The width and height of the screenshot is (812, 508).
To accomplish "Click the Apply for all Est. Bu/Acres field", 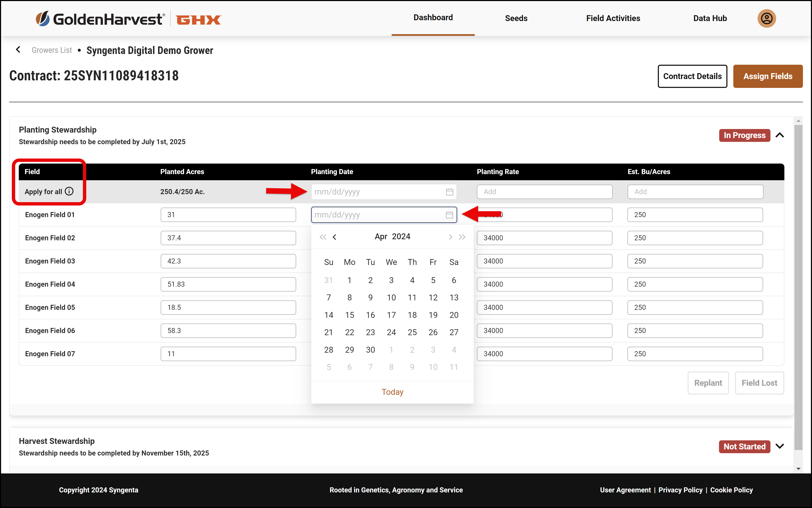I will point(695,192).
